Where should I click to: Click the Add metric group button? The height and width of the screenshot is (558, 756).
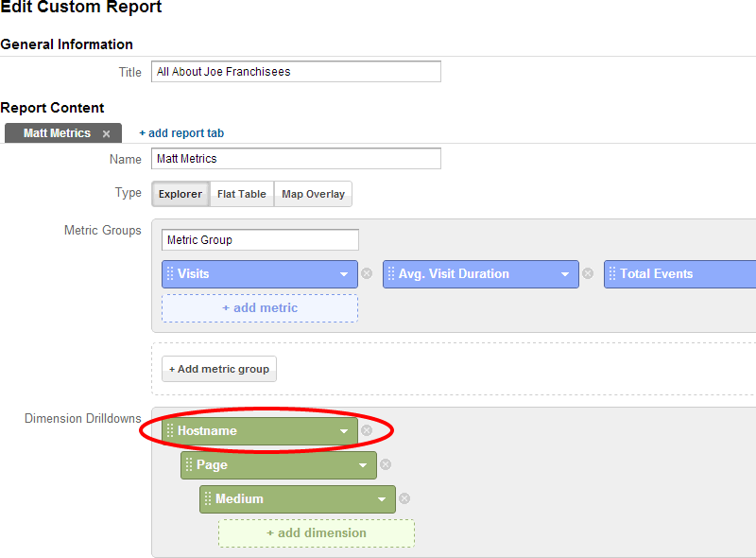218,369
